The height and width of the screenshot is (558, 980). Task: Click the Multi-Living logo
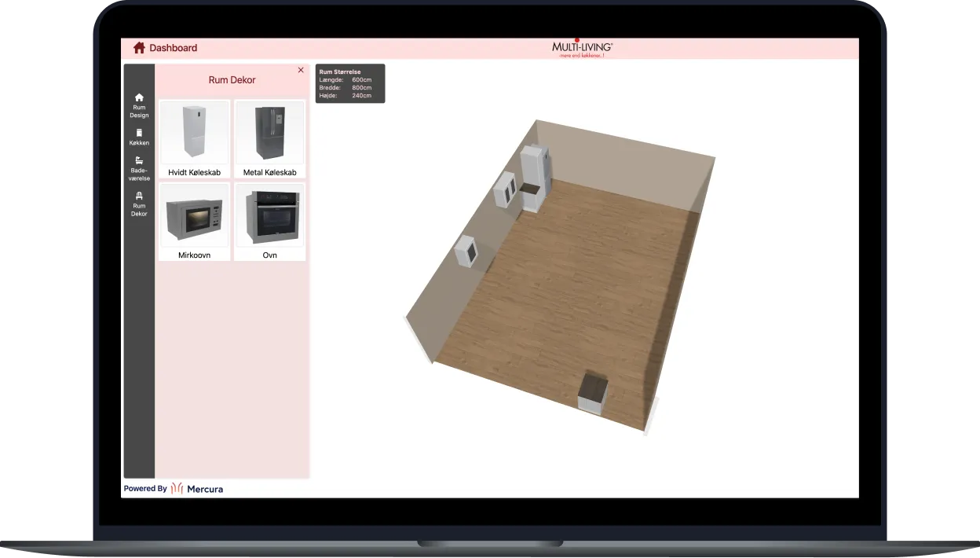[581, 47]
